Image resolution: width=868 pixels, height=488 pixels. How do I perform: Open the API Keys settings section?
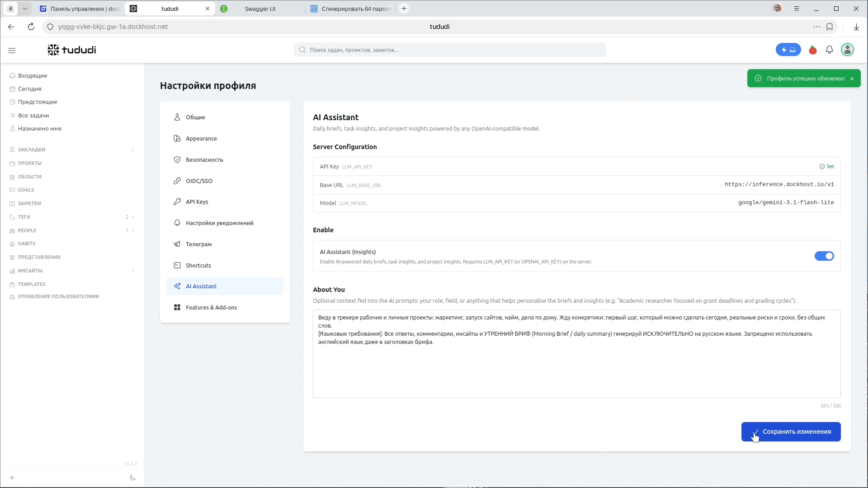225,202
